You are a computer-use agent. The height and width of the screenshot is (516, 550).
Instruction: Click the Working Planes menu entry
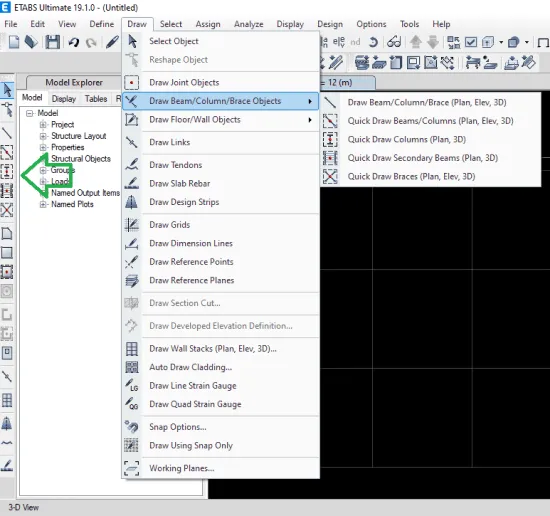pyautogui.click(x=181, y=468)
